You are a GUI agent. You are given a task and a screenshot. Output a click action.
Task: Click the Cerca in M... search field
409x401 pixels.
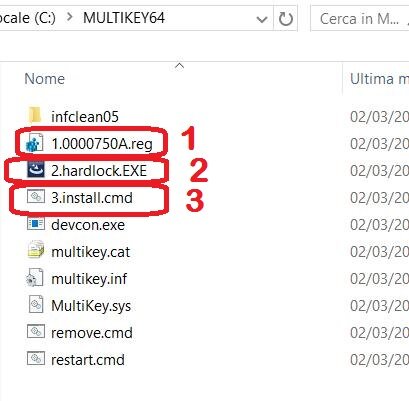360,19
